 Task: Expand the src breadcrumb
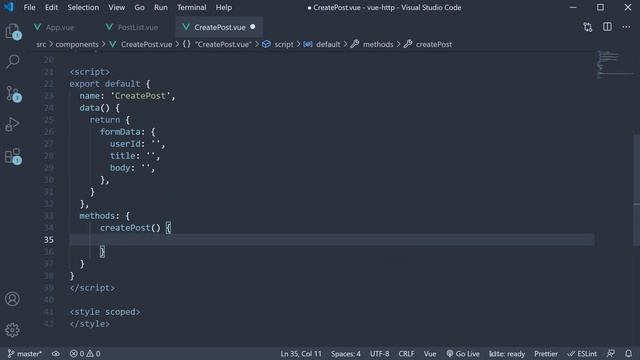pos(41,44)
